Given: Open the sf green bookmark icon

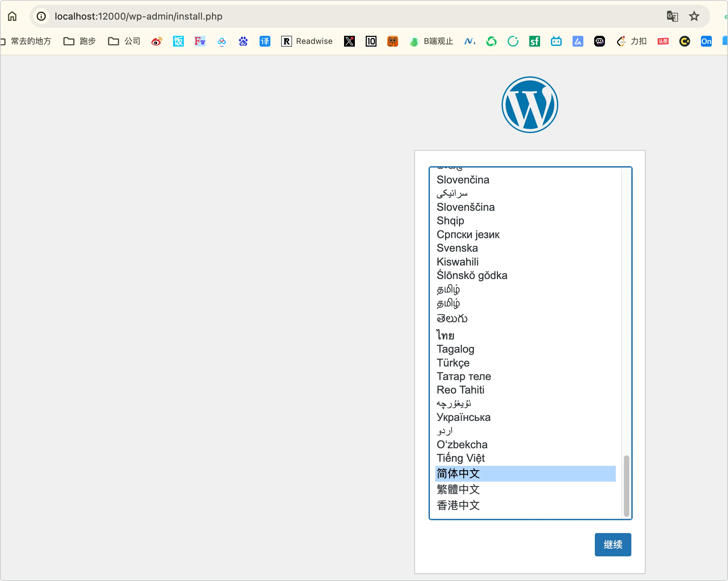Looking at the screenshot, I should tap(534, 41).
